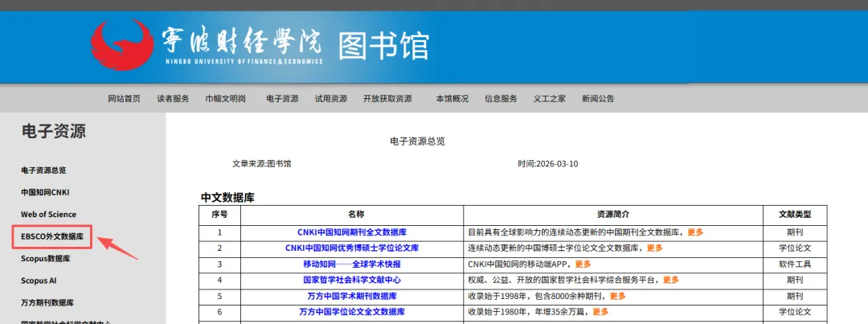868x324 pixels.
Task: Select 巾帼文明岗 in the navigation bar
Action: click(225, 99)
